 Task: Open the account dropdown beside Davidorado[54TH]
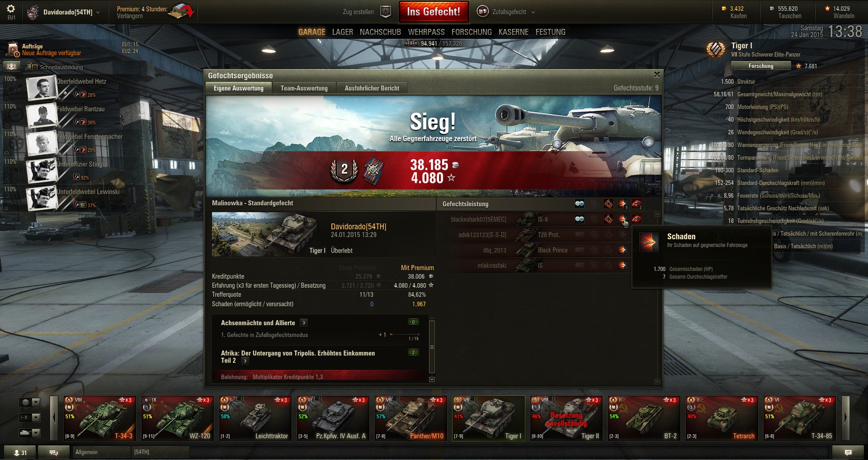coord(98,12)
